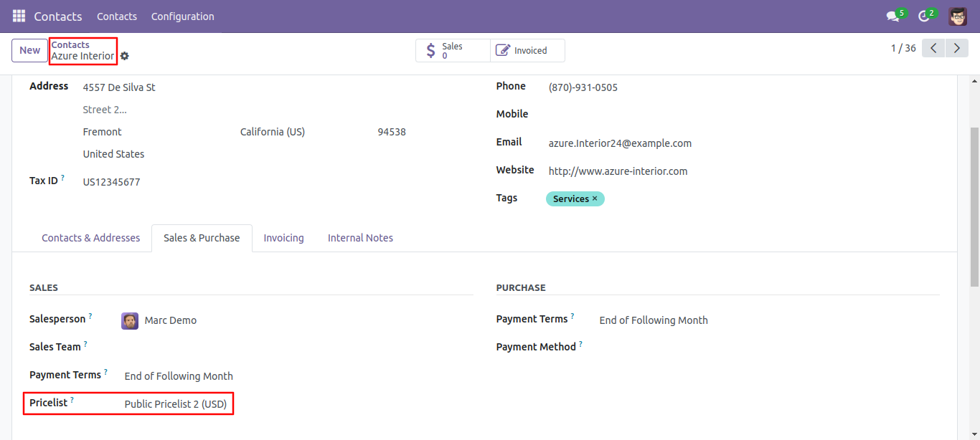This screenshot has width=980, height=440.
Task: Go back via Contacts breadcrumb link
Action: pos(70,44)
